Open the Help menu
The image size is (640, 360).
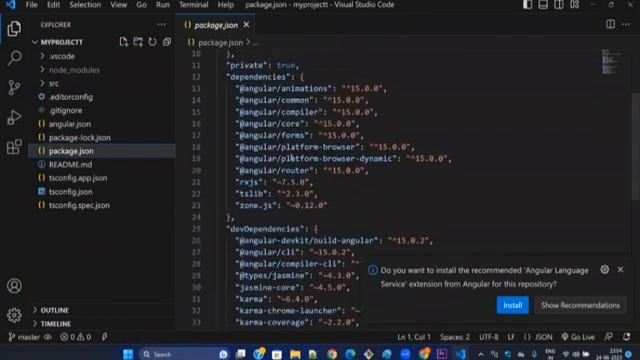(226, 5)
